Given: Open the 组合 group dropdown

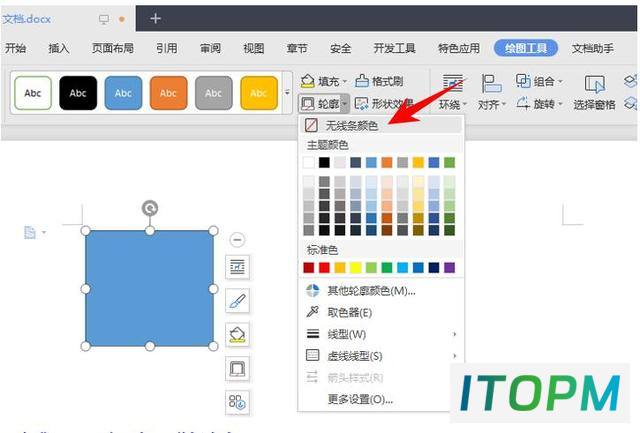Looking at the screenshot, I should pos(539,81).
